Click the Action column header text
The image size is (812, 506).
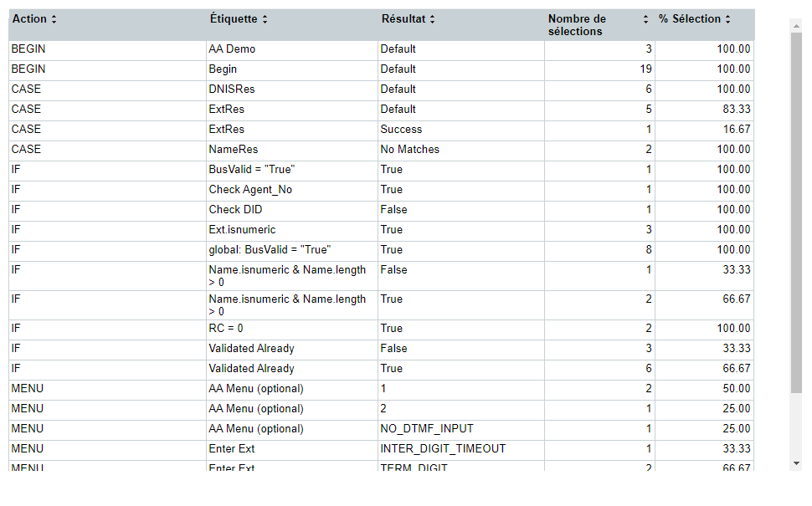pos(29,19)
